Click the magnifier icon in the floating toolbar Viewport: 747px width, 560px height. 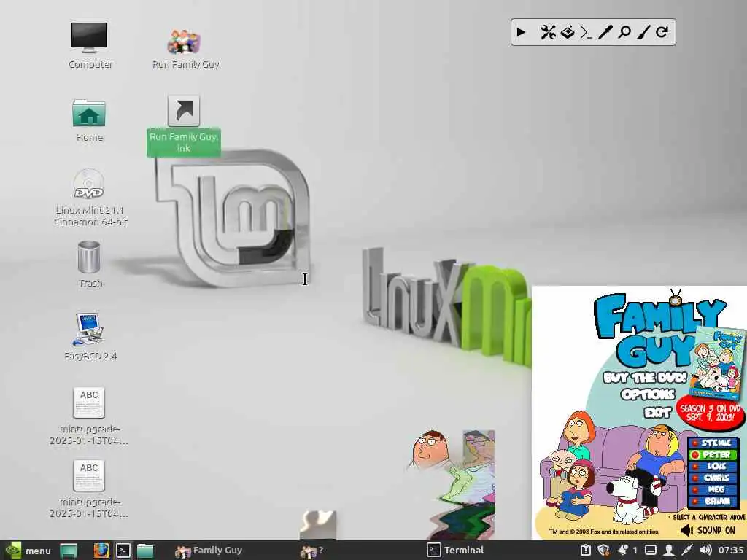coord(624,32)
